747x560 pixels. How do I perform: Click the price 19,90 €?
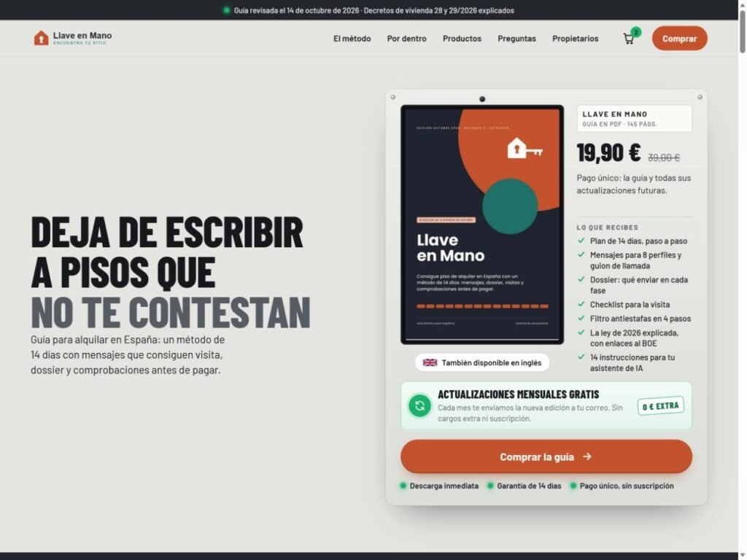click(x=608, y=153)
